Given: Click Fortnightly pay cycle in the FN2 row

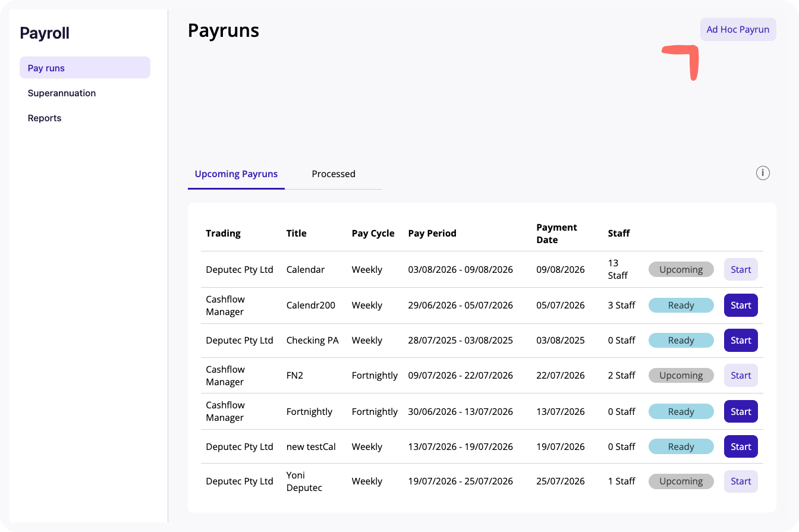Looking at the screenshot, I should 375,375.
